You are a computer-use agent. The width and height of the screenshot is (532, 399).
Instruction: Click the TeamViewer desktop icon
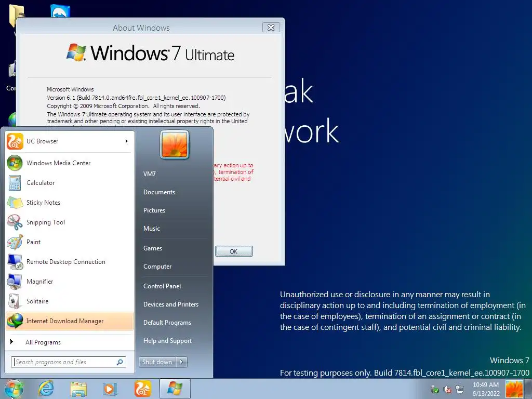point(60,11)
